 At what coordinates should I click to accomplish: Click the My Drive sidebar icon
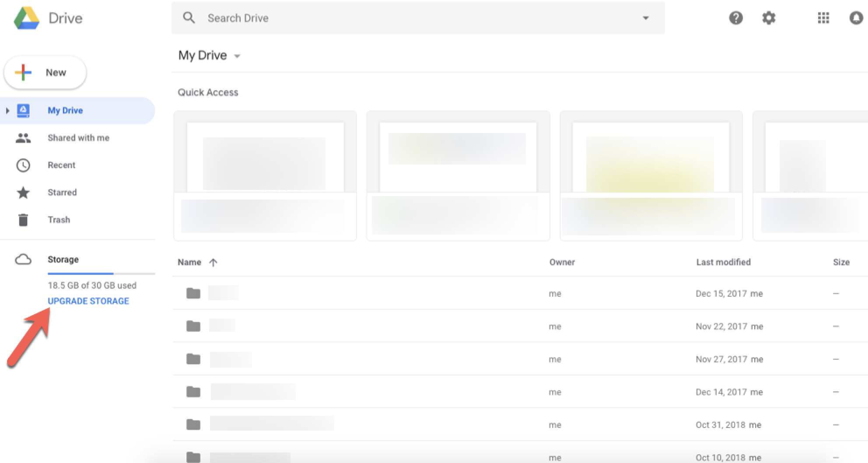23,111
